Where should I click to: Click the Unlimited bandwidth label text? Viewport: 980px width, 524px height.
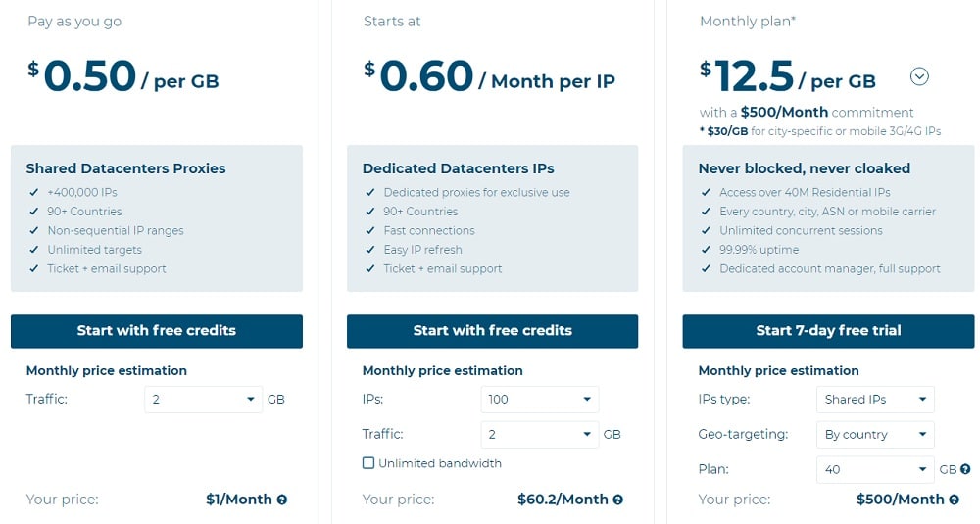point(440,463)
